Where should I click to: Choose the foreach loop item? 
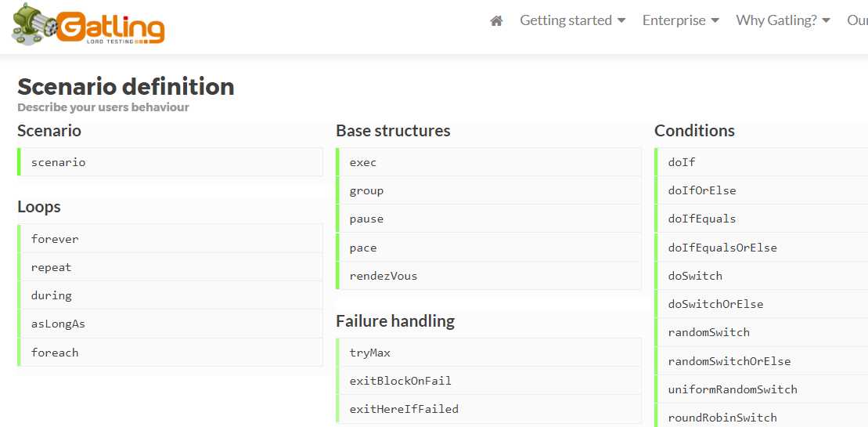(170, 353)
